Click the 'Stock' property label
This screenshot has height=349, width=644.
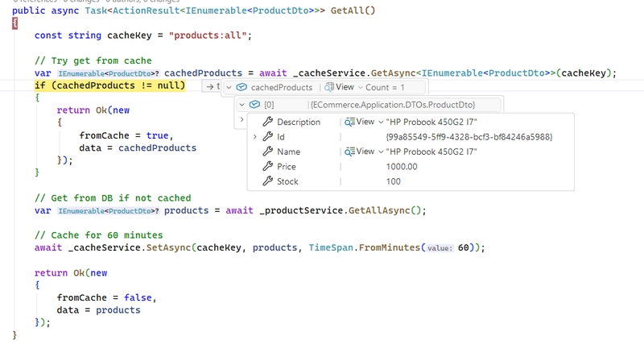[287, 181]
